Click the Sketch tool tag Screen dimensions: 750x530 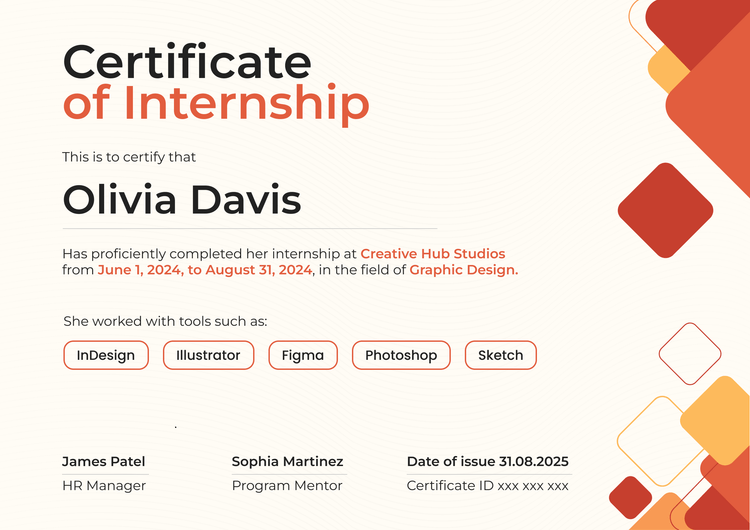(500, 355)
